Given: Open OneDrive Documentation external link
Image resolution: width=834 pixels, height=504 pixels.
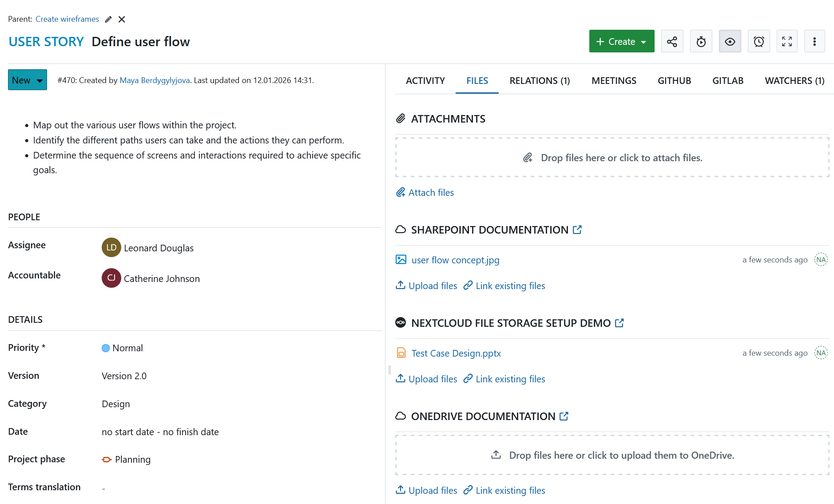Looking at the screenshot, I should pos(564,416).
